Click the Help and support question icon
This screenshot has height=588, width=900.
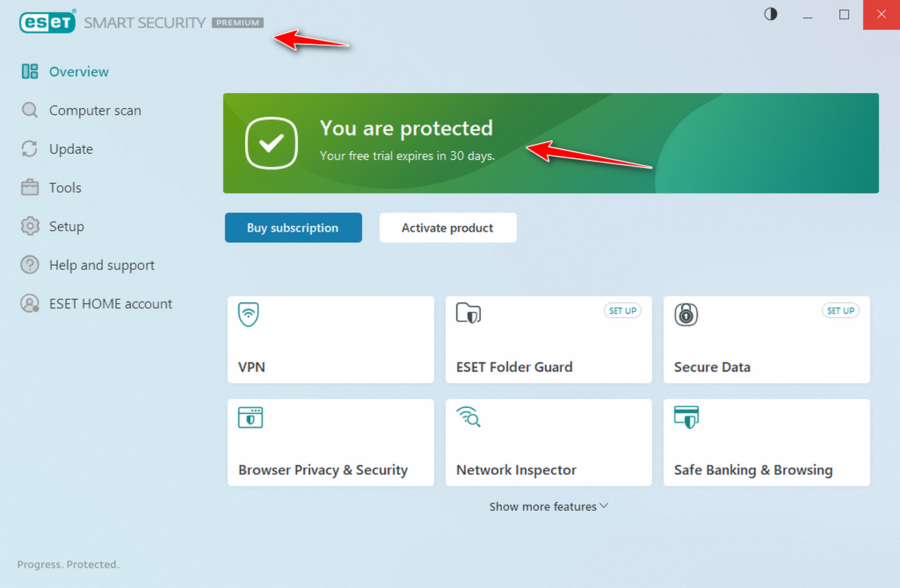pos(30,265)
